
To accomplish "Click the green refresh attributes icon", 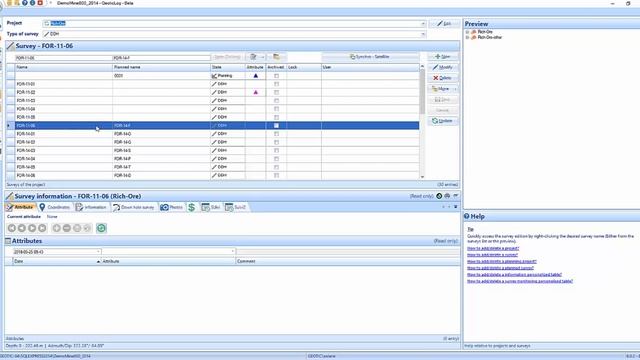I will click(101, 228).
